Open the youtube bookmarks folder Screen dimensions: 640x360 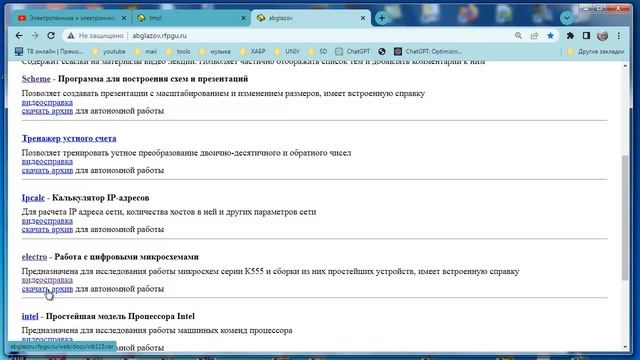point(109,51)
